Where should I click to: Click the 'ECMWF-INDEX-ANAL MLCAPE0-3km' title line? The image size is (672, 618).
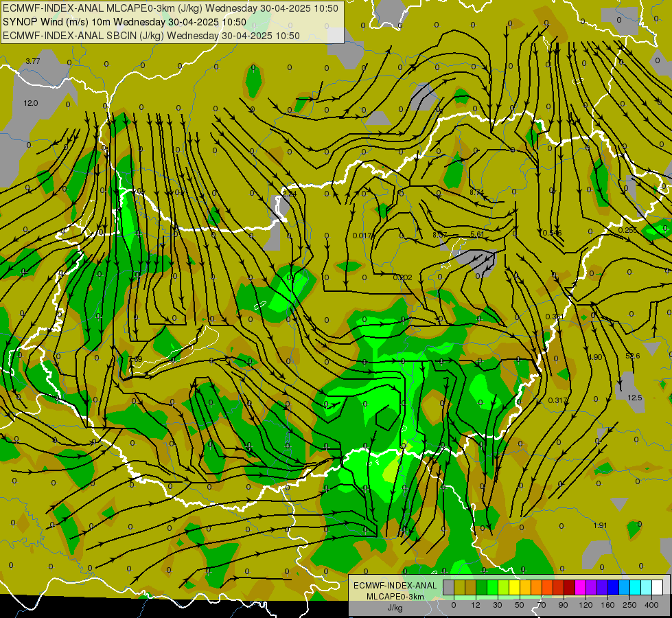coord(170,8)
